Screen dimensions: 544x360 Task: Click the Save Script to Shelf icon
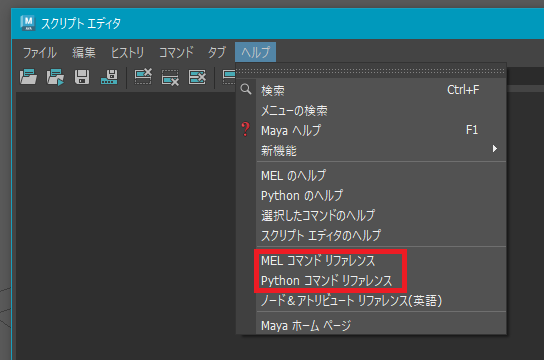click(x=109, y=77)
